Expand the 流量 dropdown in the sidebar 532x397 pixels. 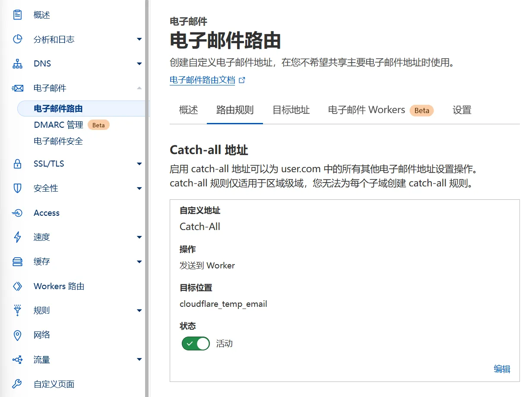point(139,359)
